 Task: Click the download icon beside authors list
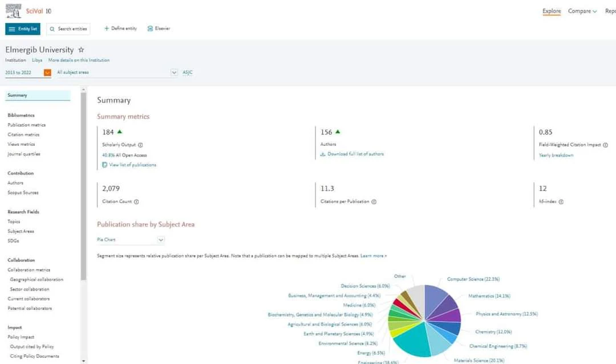(323, 154)
